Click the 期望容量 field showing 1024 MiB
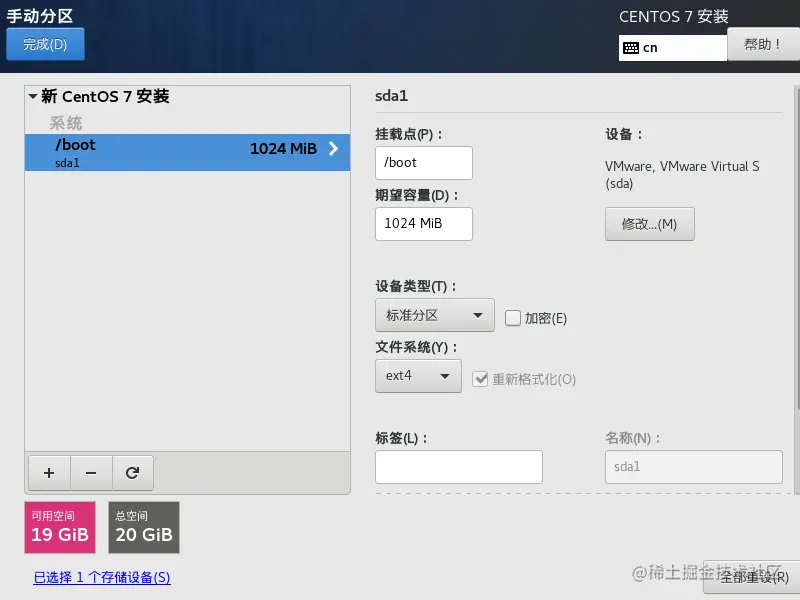This screenshot has width=800, height=600. pyautogui.click(x=424, y=223)
